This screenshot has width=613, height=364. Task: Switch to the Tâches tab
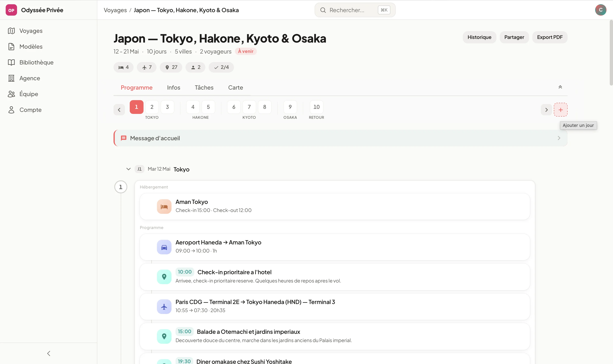pos(204,88)
